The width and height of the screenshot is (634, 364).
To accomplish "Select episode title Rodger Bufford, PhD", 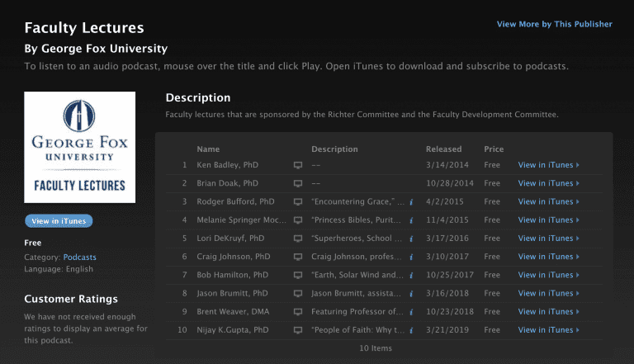I will click(x=235, y=201).
